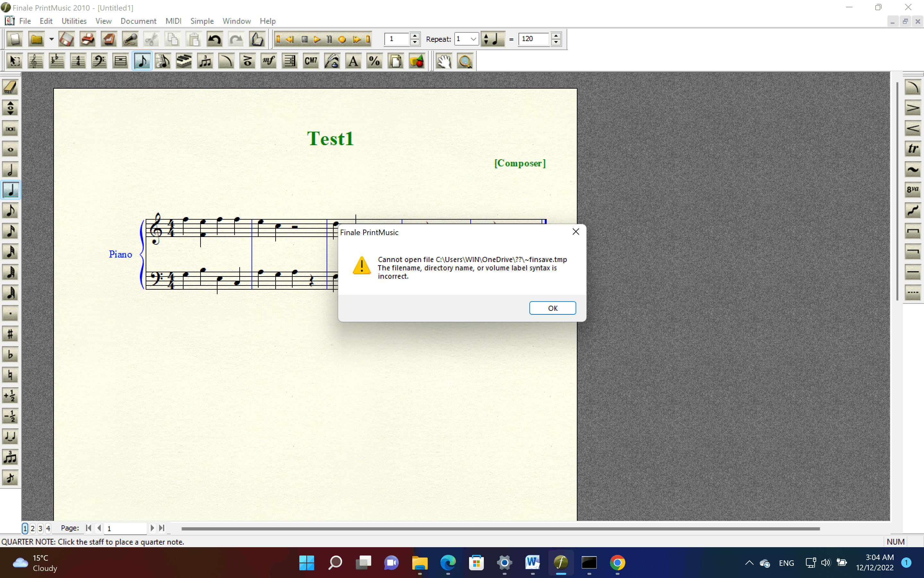Select the Hand Grabber tool
Screen dimensions: 924x578
(x=444, y=61)
